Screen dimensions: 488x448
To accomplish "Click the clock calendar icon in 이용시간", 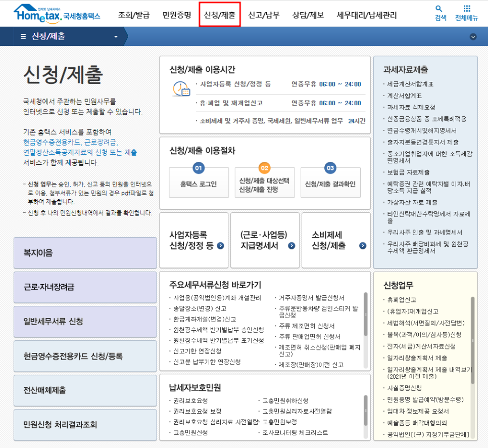I will [181, 89].
